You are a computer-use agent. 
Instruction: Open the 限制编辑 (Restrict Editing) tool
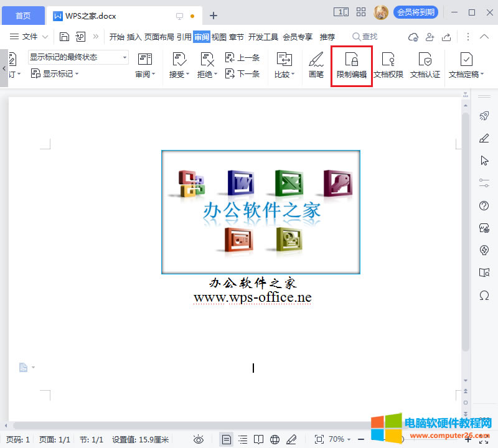351,64
